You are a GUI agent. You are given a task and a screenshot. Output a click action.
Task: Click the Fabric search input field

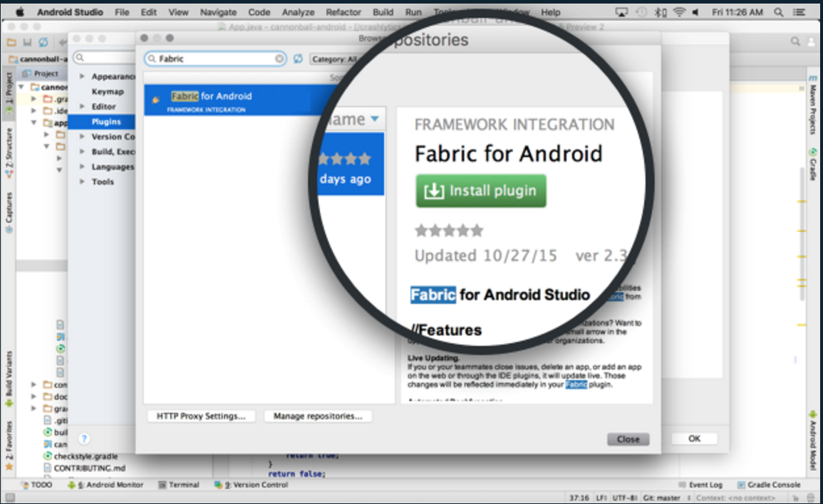[x=215, y=59]
